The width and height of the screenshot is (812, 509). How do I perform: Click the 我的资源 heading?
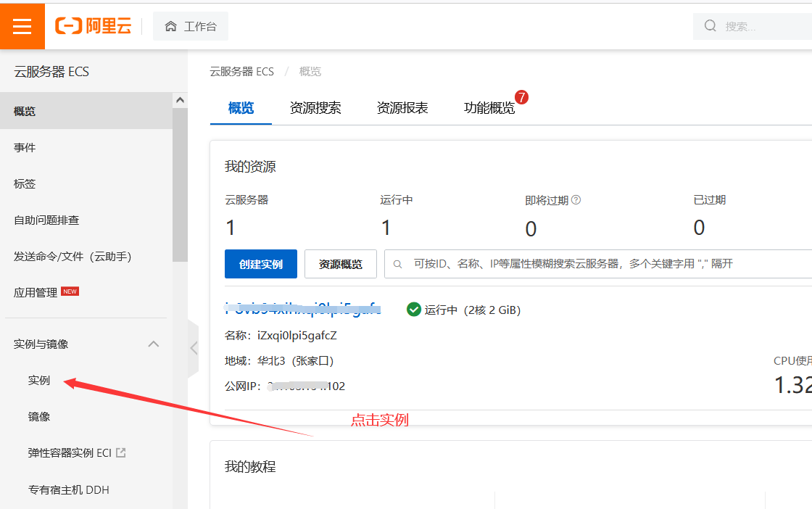250,166
